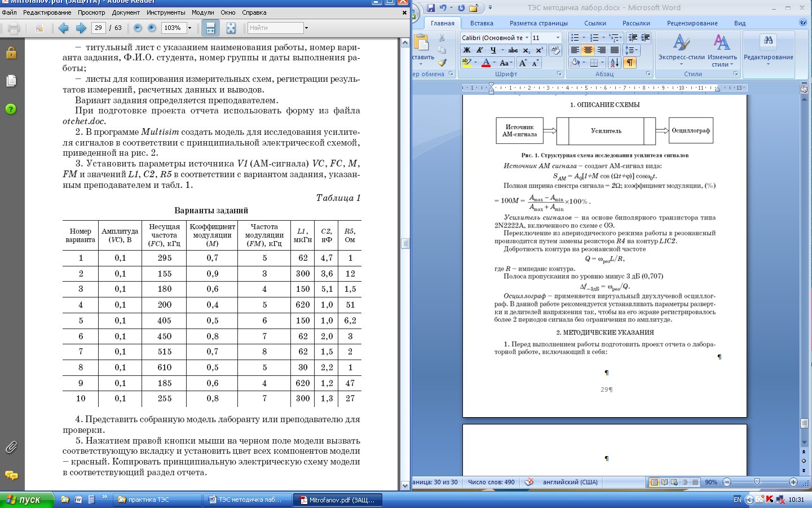Click the page number field showing 29
The height and width of the screenshot is (508, 812).
click(x=99, y=28)
